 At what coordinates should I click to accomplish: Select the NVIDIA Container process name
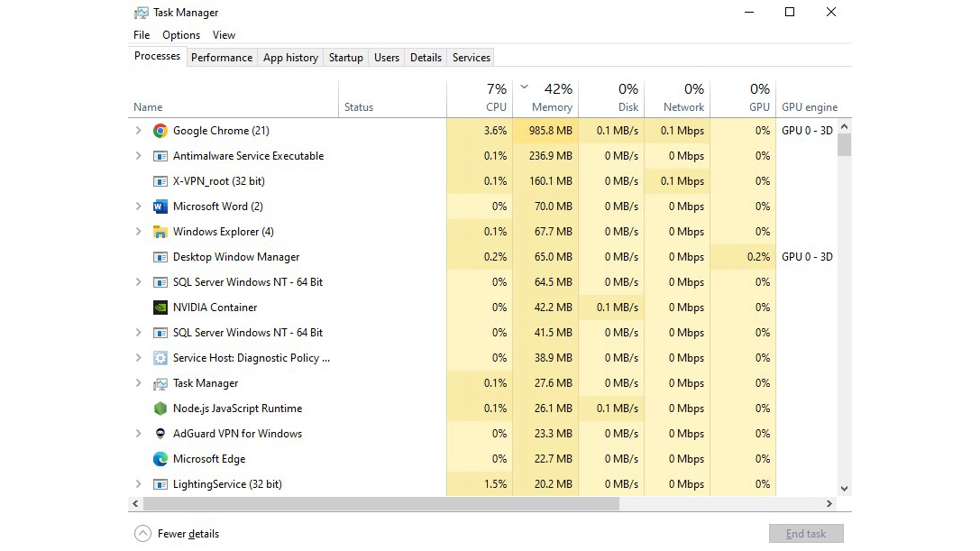coord(215,308)
